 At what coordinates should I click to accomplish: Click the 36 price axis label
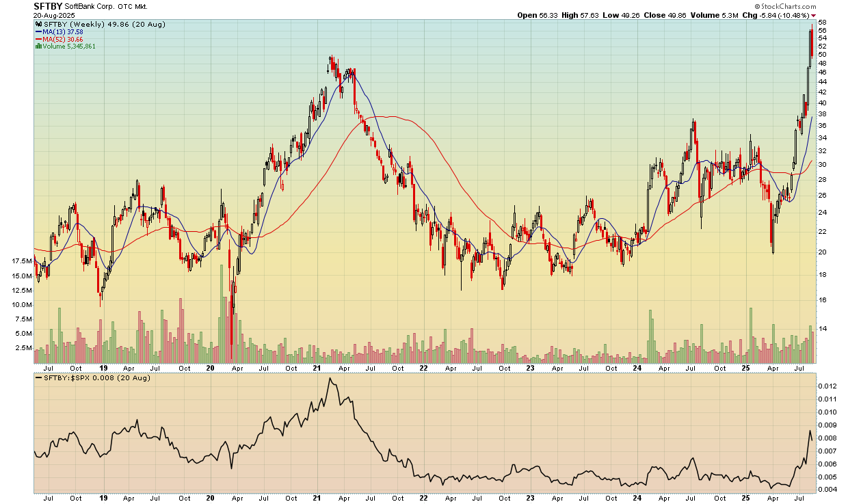[822, 126]
